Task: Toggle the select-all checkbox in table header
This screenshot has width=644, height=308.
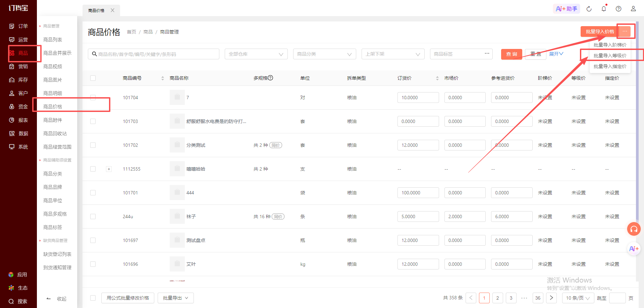Action: click(93, 78)
